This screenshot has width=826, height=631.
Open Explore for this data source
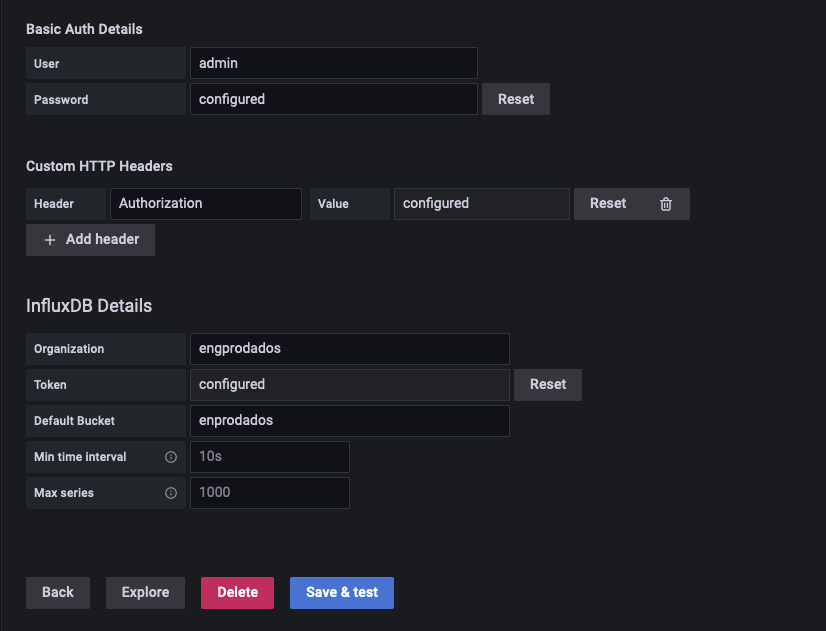145,593
